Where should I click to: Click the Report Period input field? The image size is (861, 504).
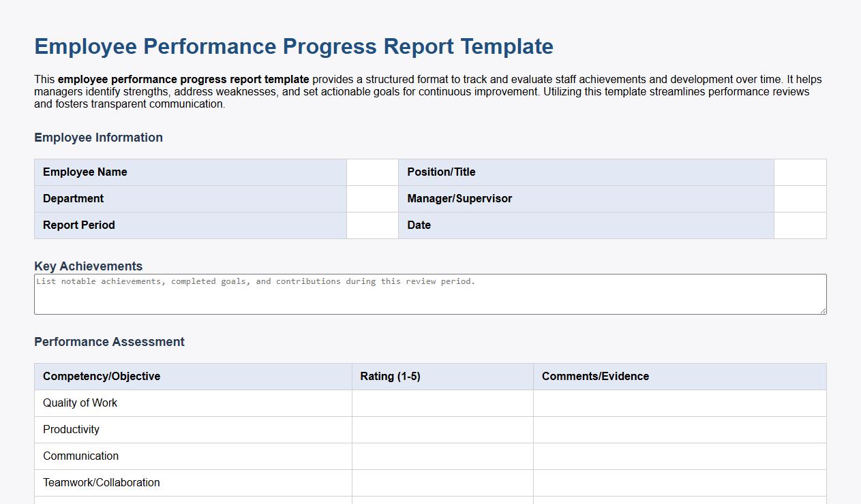pos(372,225)
